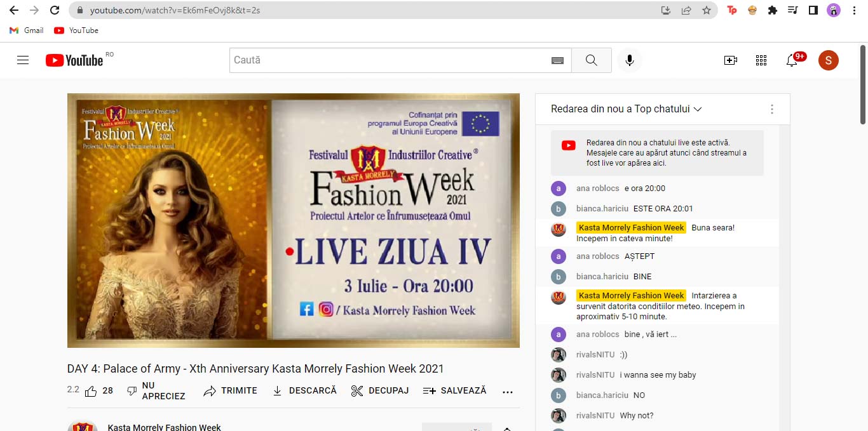Click the DESCARCĂ download button
868x431 pixels.
click(304, 391)
